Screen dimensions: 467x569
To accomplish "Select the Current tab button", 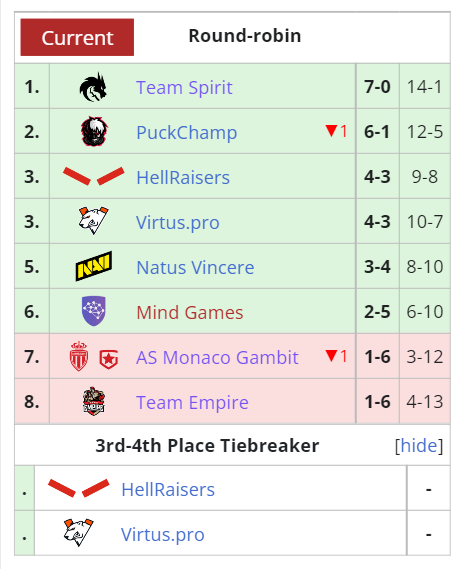I will [77, 37].
